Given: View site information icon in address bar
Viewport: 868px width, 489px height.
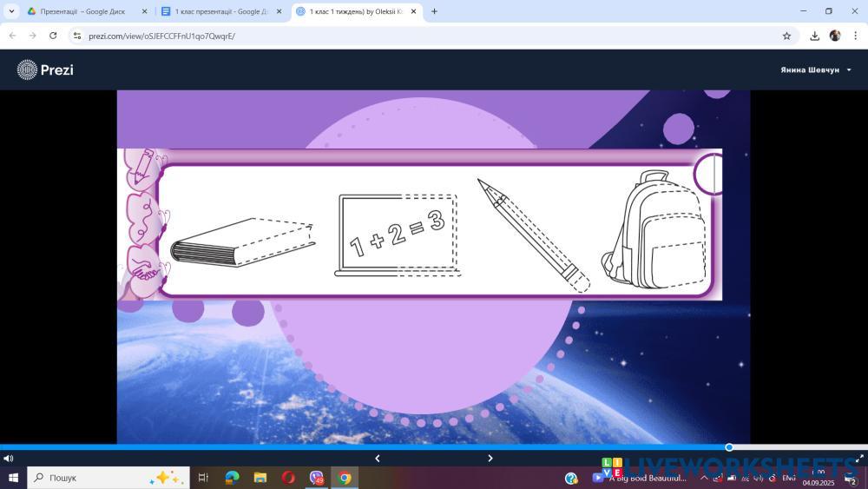Looking at the screenshot, I should click(x=77, y=36).
